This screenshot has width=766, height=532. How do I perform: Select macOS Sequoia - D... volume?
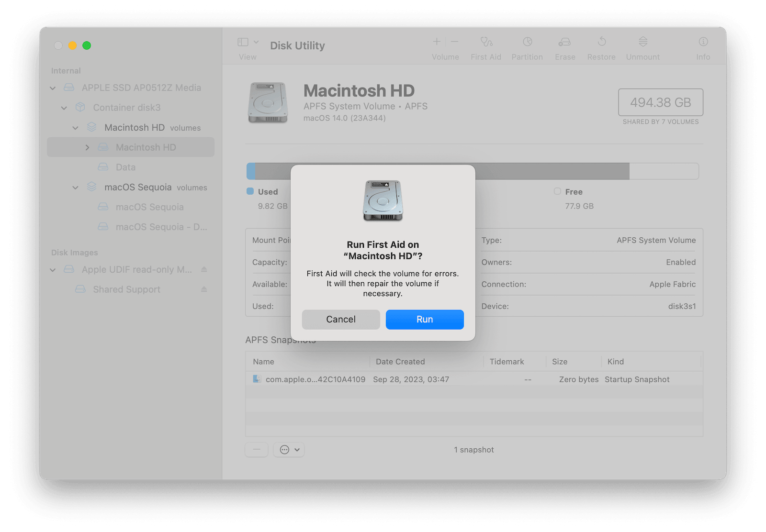(x=161, y=227)
